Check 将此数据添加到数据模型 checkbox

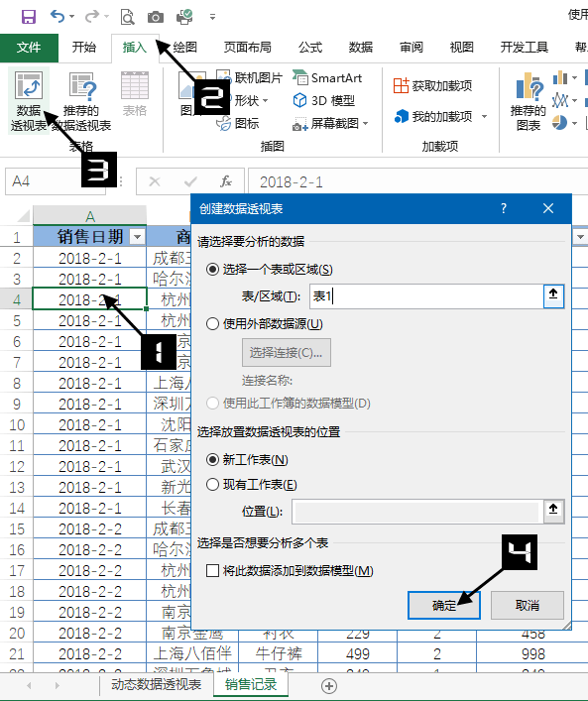point(213,571)
